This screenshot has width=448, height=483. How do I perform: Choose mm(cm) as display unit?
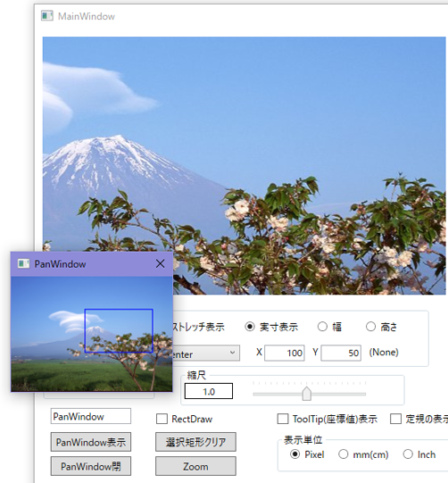[344, 454]
